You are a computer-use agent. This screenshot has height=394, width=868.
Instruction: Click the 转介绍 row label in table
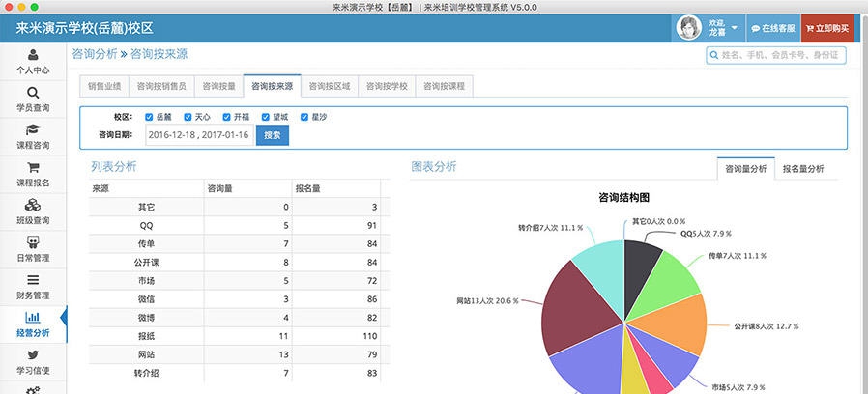point(146,373)
